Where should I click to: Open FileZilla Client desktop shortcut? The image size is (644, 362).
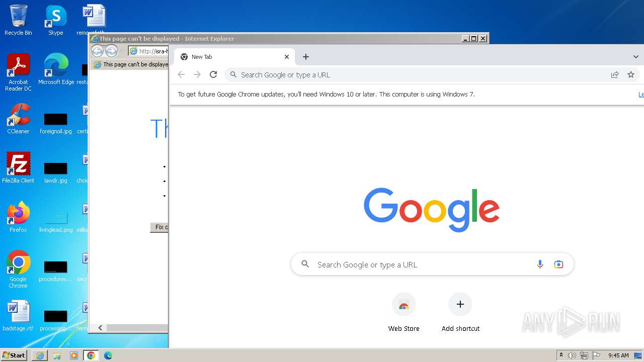[18, 168]
